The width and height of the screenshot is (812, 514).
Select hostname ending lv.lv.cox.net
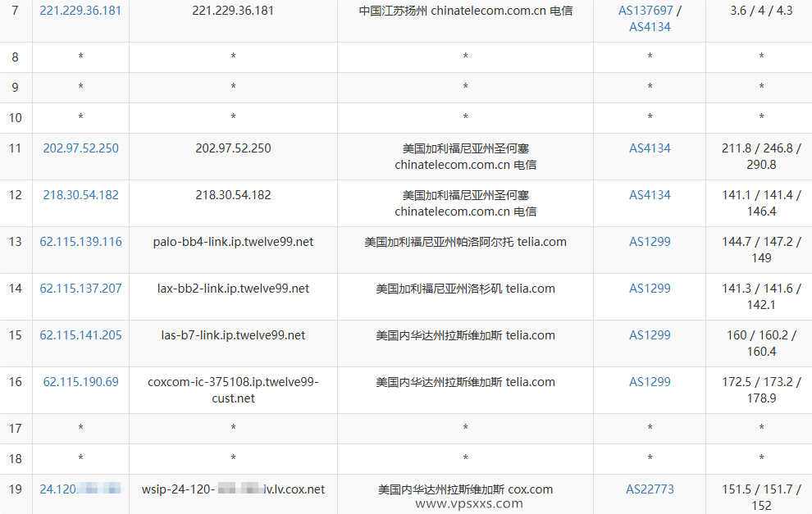pos(233,489)
